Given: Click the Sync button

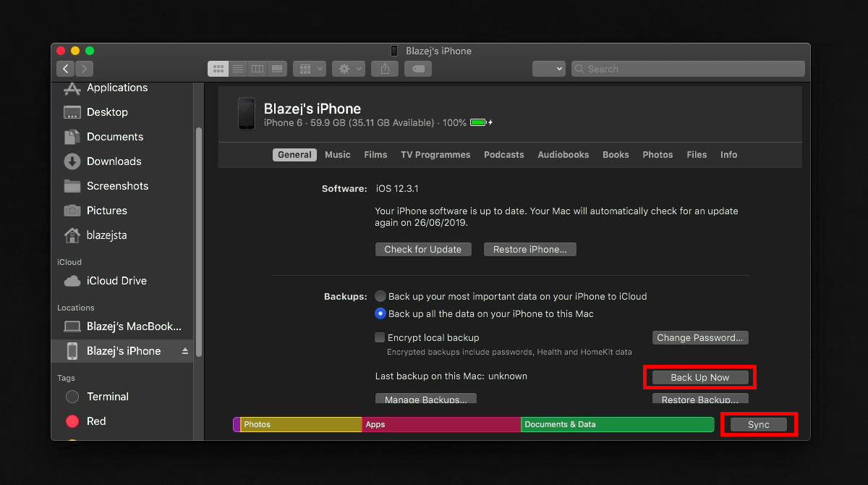Looking at the screenshot, I should coord(759,425).
